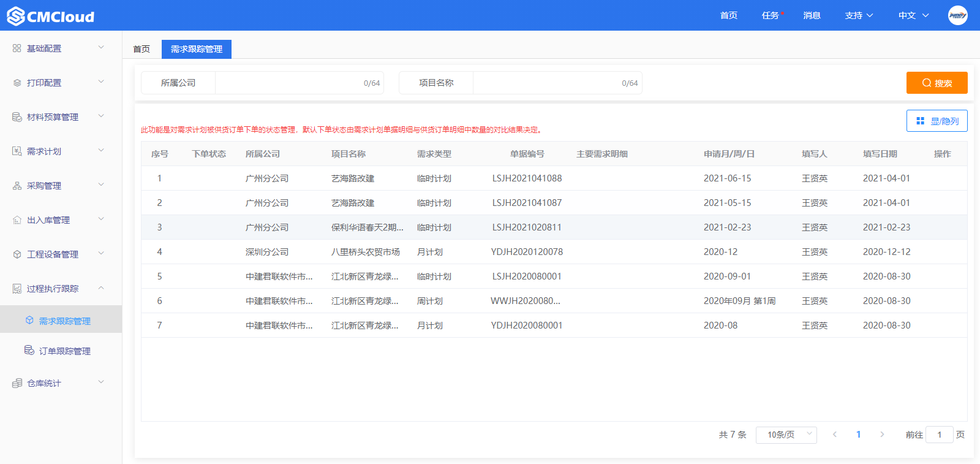Go to the previous page arrow

(x=834, y=434)
